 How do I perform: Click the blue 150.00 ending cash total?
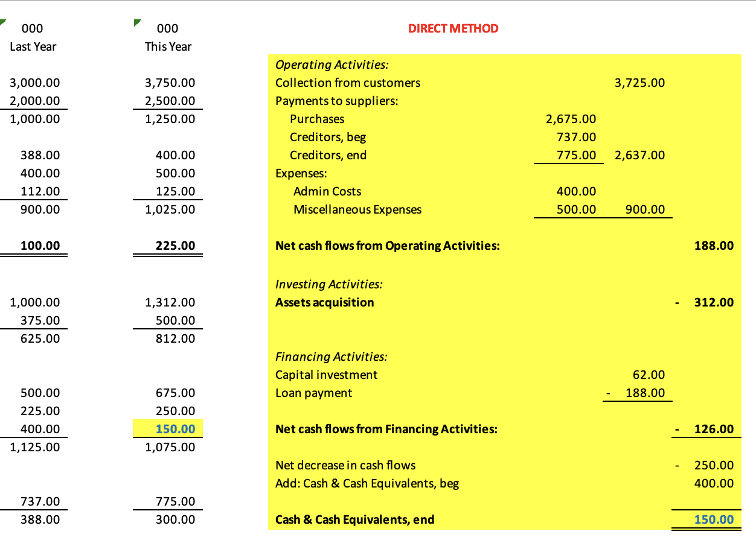click(x=714, y=519)
